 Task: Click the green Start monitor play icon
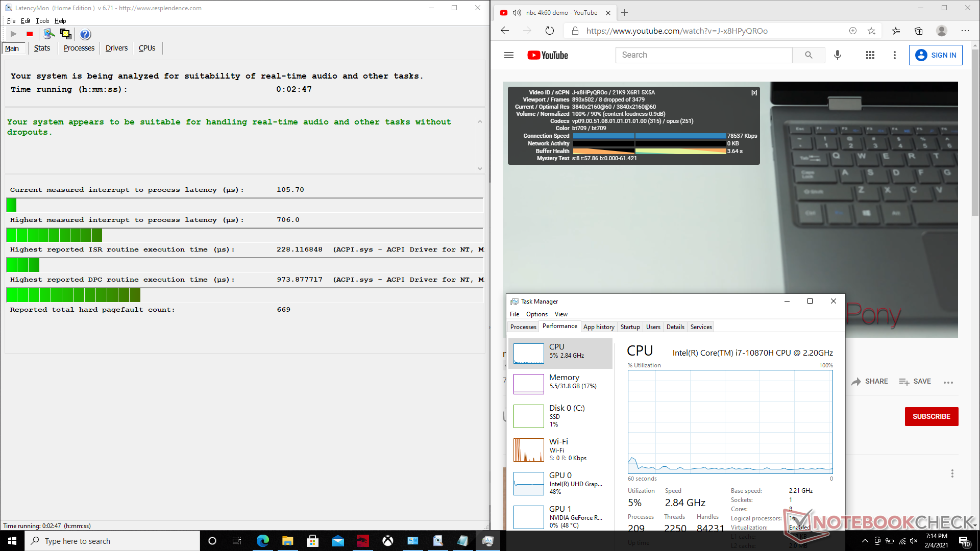coord(14,34)
